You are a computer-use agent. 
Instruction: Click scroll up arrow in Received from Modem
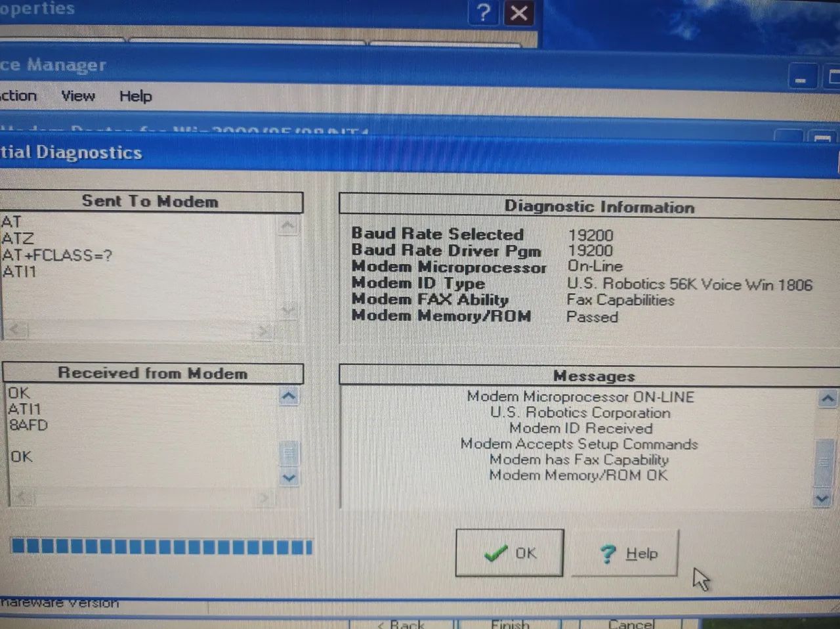pos(289,396)
